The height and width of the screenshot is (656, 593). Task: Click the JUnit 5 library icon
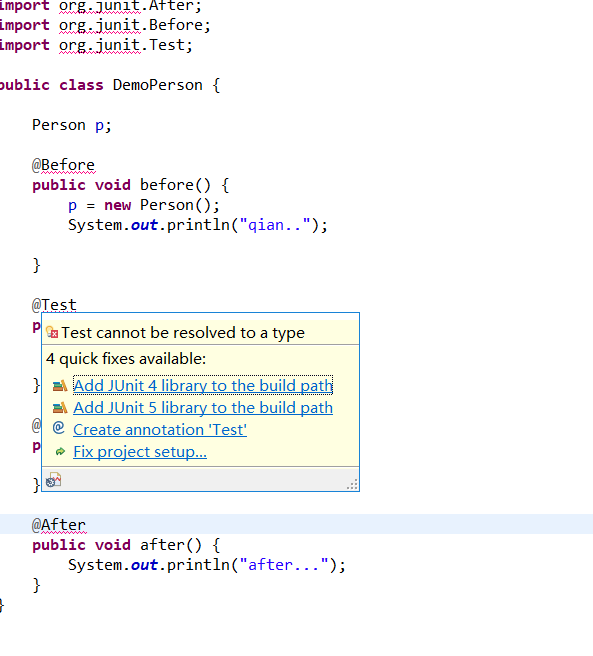click(x=60, y=407)
